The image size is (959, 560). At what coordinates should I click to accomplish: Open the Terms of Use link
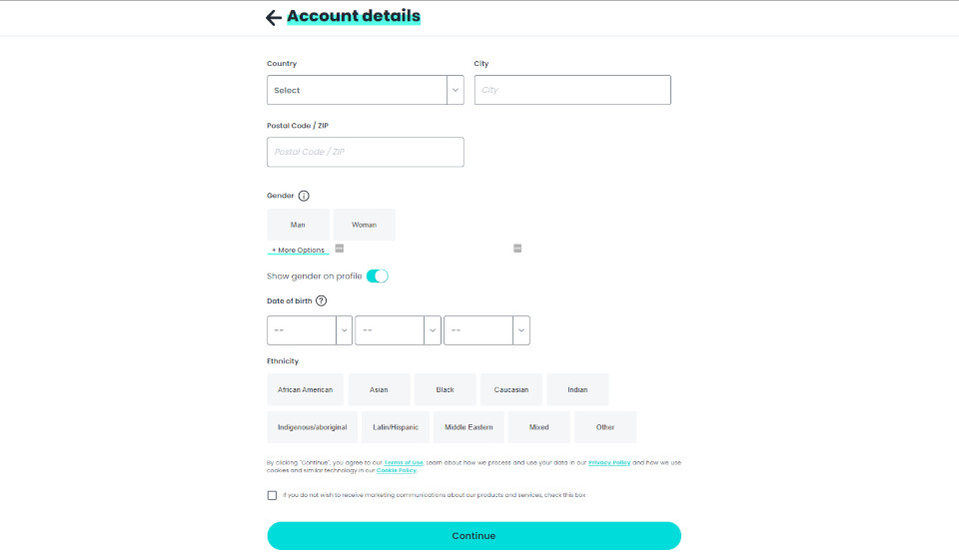point(405,463)
